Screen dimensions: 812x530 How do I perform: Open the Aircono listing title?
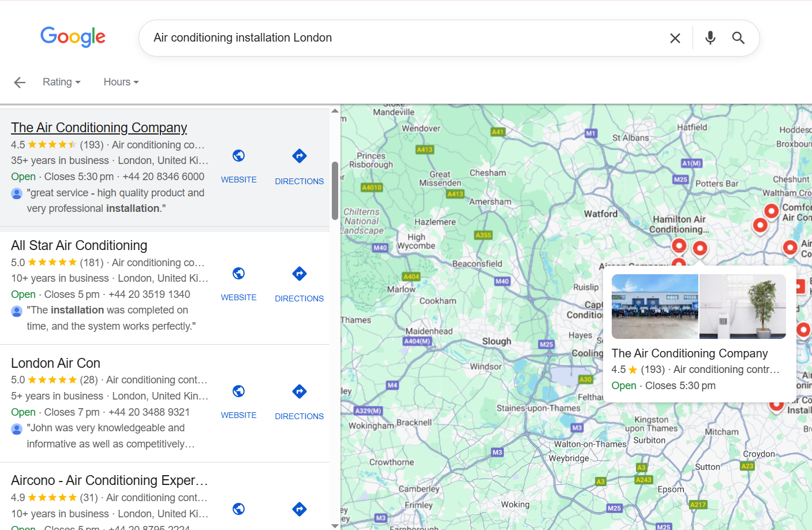coord(109,480)
